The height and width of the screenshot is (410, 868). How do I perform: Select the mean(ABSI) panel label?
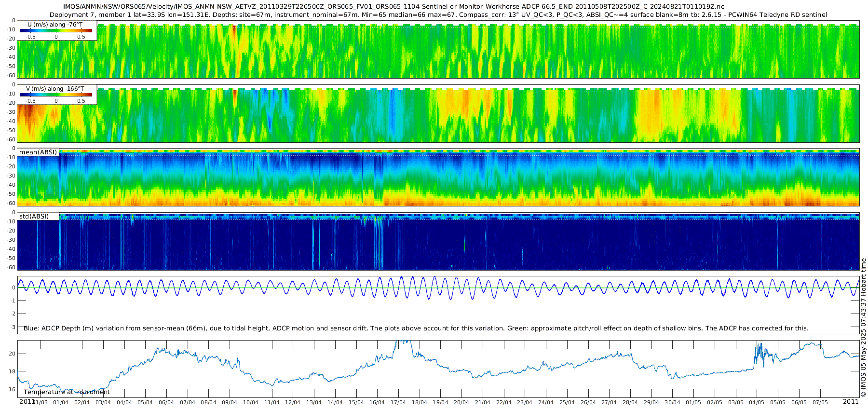point(38,152)
